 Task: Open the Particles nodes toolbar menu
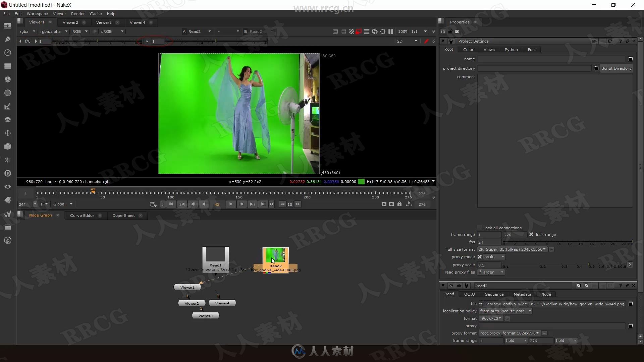click(x=8, y=160)
